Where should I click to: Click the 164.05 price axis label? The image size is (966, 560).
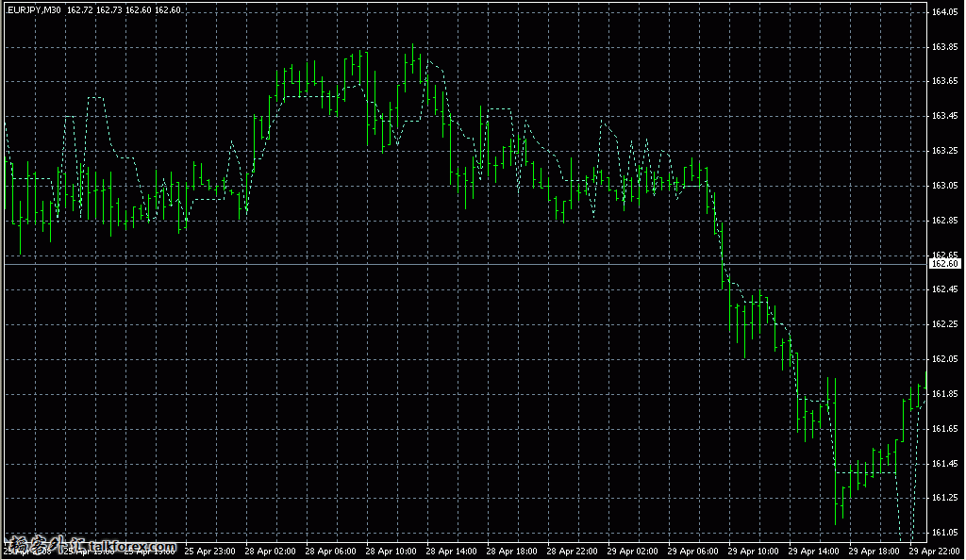coord(944,11)
